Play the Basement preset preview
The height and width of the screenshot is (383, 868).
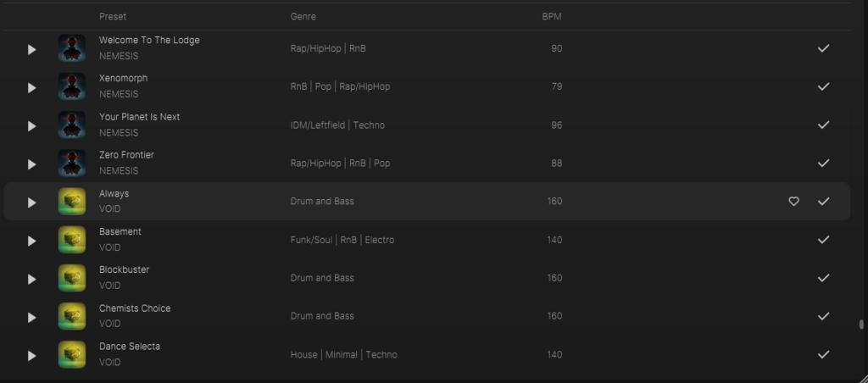coord(31,241)
